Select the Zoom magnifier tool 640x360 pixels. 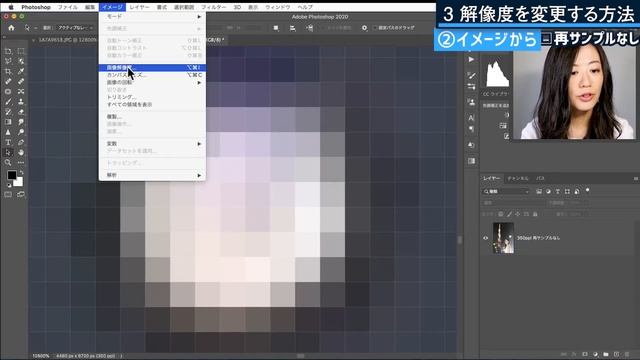click(x=8, y=162)
